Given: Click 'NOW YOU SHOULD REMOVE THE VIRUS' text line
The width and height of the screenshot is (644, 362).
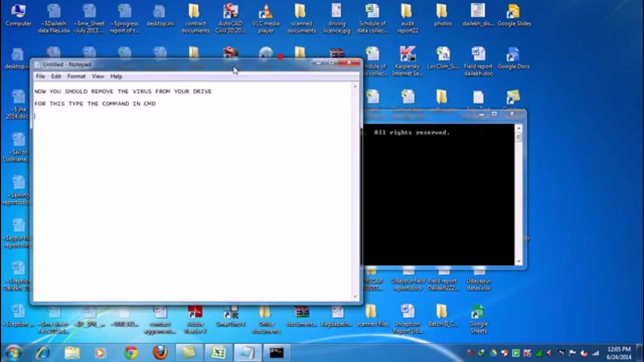Looking at the screenshot, I should tap(123, 92).
